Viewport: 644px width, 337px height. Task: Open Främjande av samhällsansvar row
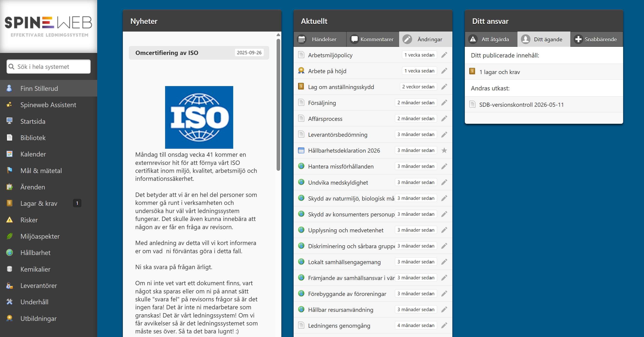373,278
